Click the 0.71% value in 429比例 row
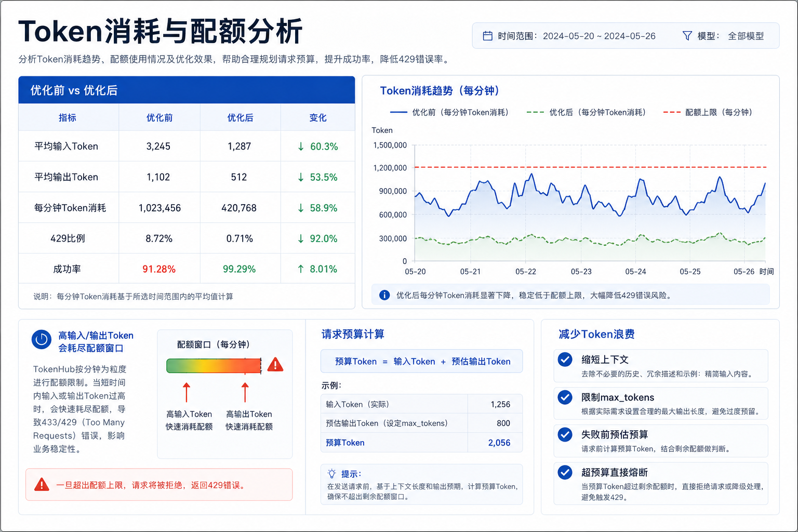The height and width of the screenshot is (532, 798). [240, 238]
